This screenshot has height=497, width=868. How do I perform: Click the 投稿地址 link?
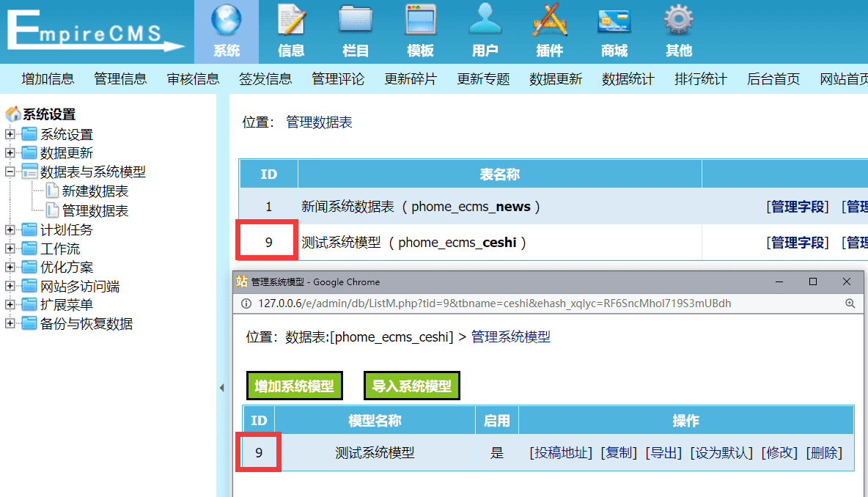coord(561,453)
